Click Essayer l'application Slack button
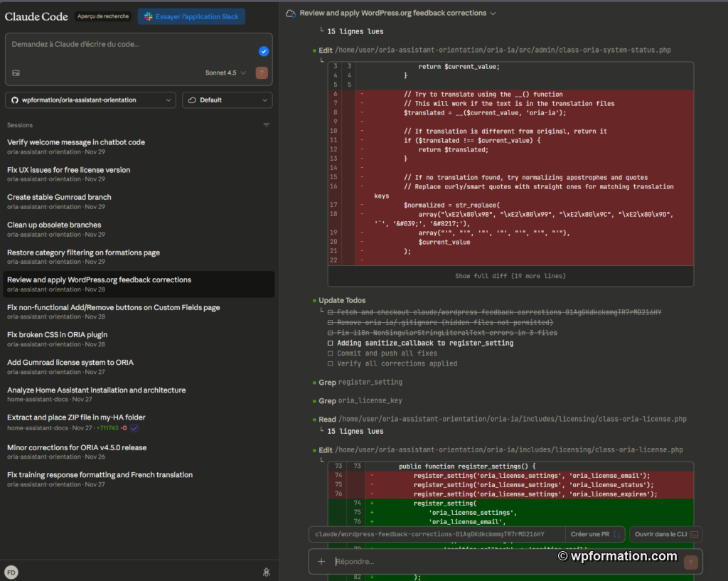The height and width of the screenshot is (581, 728). pos(191,17)
